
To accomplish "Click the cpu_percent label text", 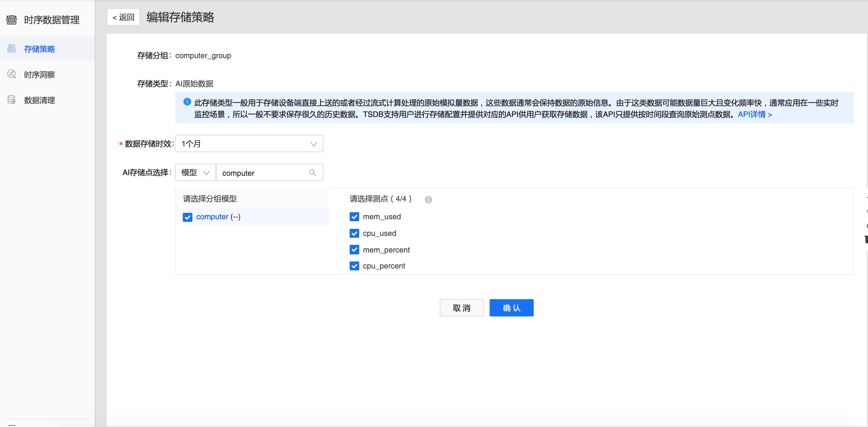I will coord(384,266).
